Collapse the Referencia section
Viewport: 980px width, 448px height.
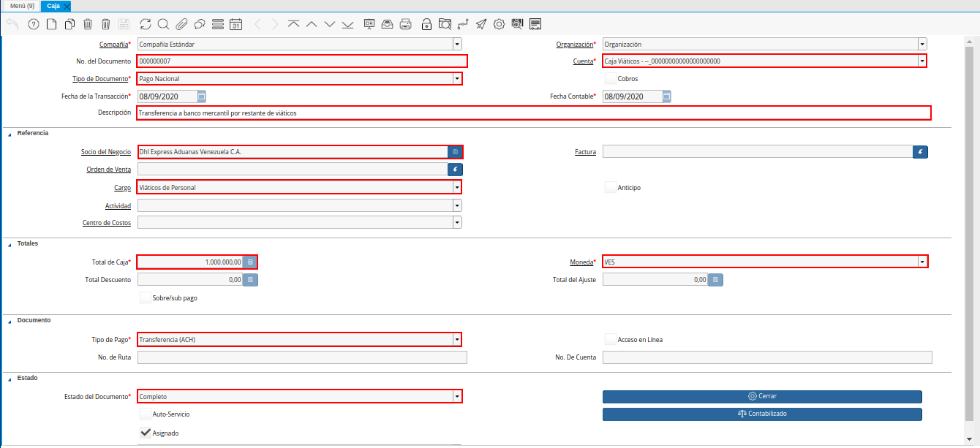(10, 134)
